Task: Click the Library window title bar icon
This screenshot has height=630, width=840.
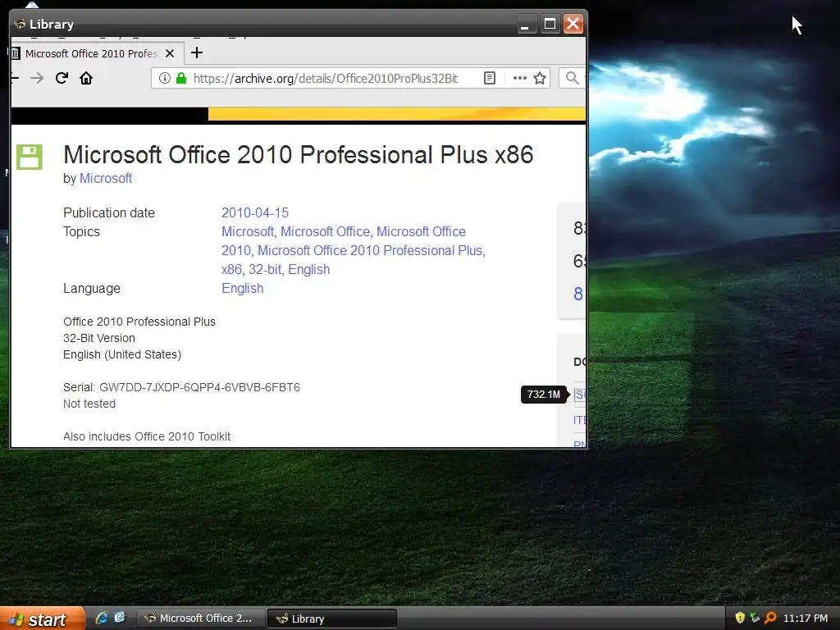Action: (20, 24)
